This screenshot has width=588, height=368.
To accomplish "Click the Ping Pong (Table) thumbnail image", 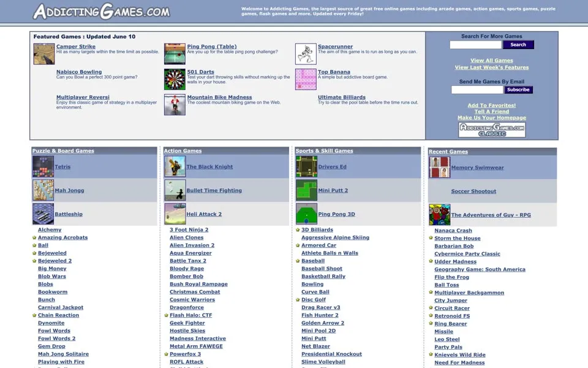I will (175, 54).
